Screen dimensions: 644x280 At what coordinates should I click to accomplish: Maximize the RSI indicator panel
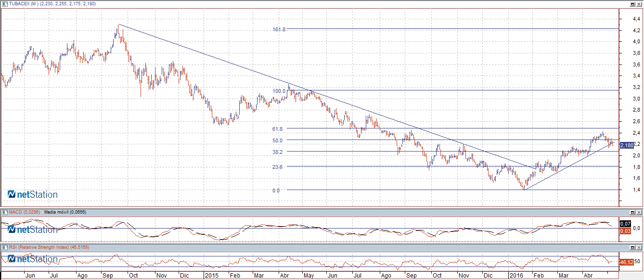(x=632, y=247)
